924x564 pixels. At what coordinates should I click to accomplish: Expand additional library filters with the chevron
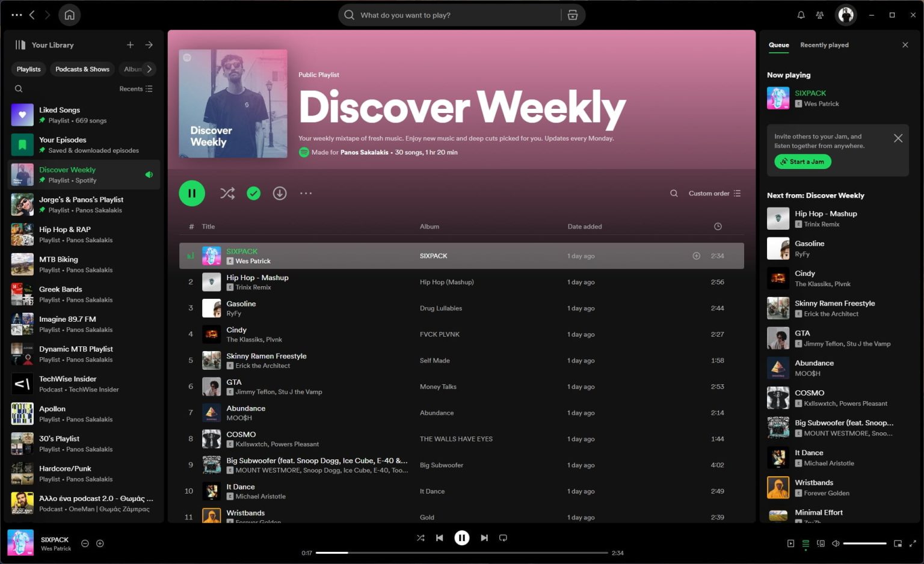tap(149, 69)
